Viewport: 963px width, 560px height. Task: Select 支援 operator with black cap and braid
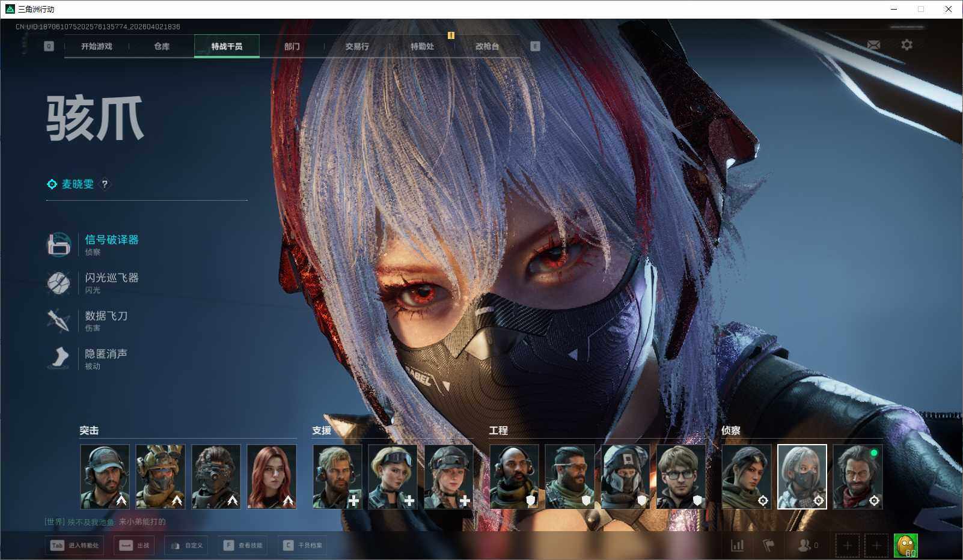point(448,476)
